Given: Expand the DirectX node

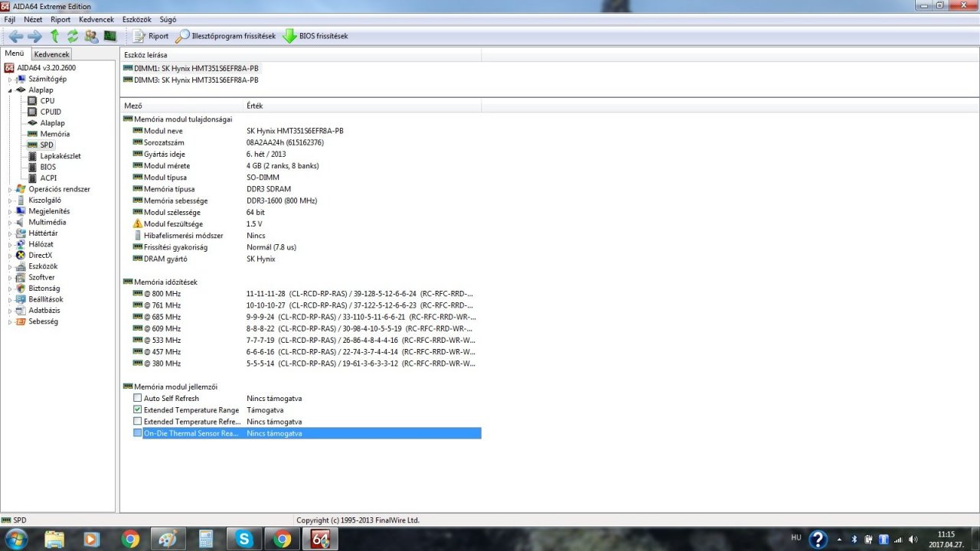Looking at the screenshot, I should (x=11, y=256).
